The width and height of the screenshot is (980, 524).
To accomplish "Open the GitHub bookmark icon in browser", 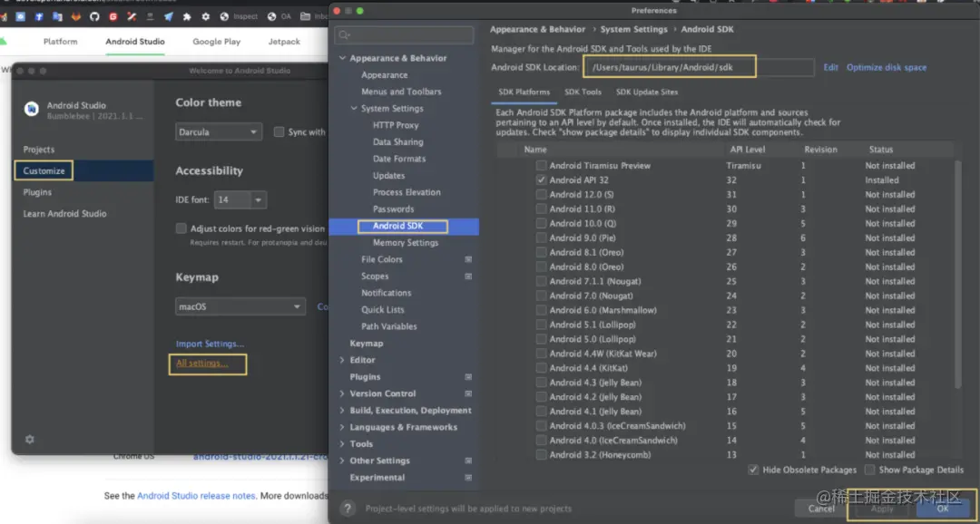I will (94, 17).
